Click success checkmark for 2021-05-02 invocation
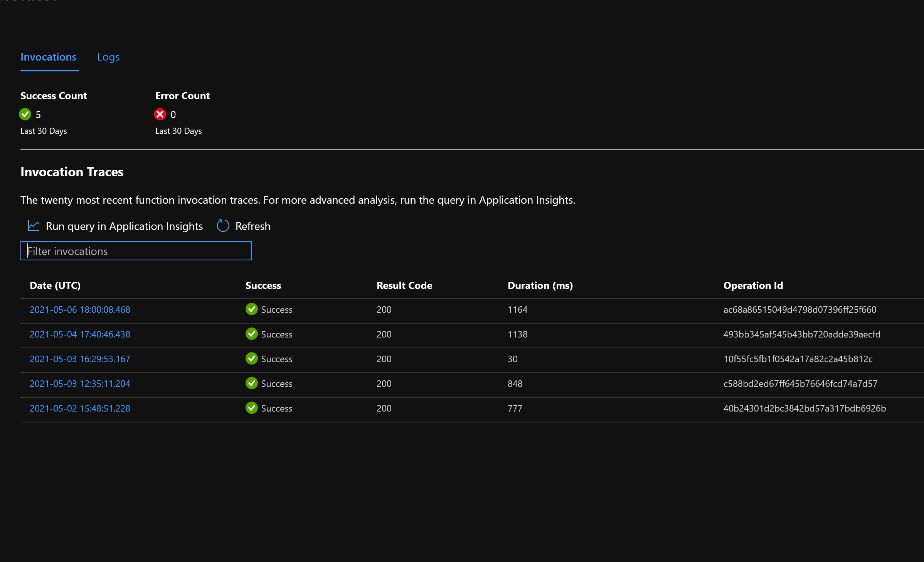Image resolution: width=924 pixels, height=562 pixels. (x=252, y=408)
